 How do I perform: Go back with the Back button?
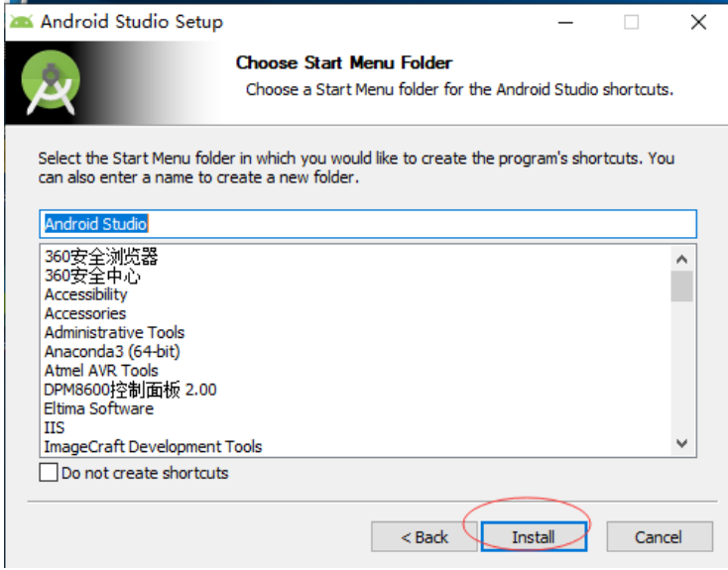click(x=424, y=536)
